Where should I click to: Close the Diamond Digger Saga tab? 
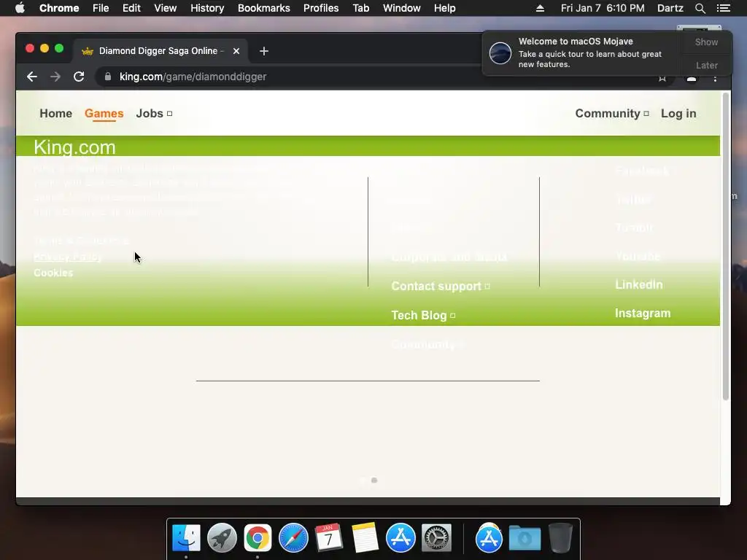coord(236,51)
